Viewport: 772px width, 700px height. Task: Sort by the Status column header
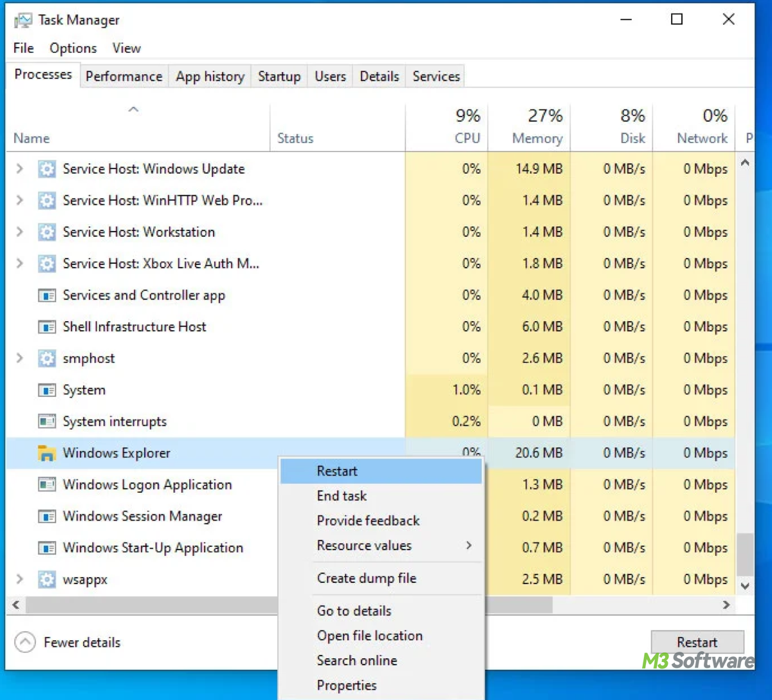pos(338,127)
